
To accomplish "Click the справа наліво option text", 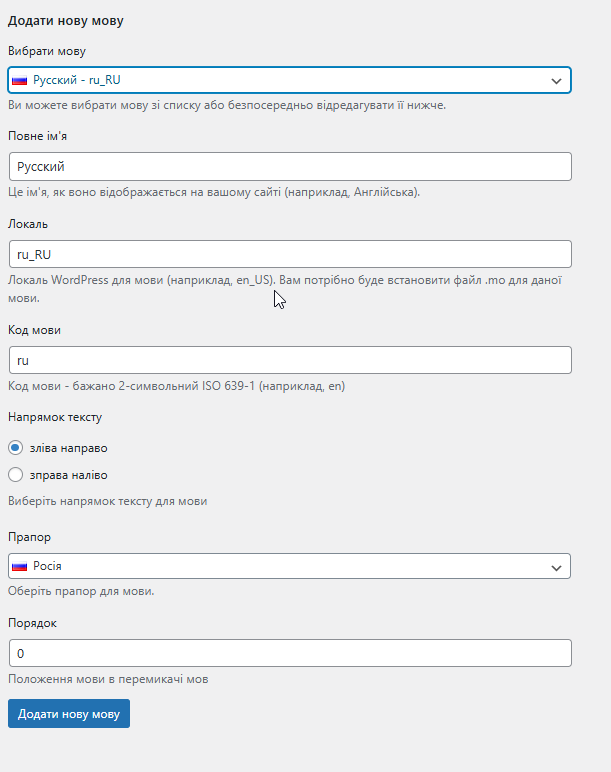I will (68, 475).
